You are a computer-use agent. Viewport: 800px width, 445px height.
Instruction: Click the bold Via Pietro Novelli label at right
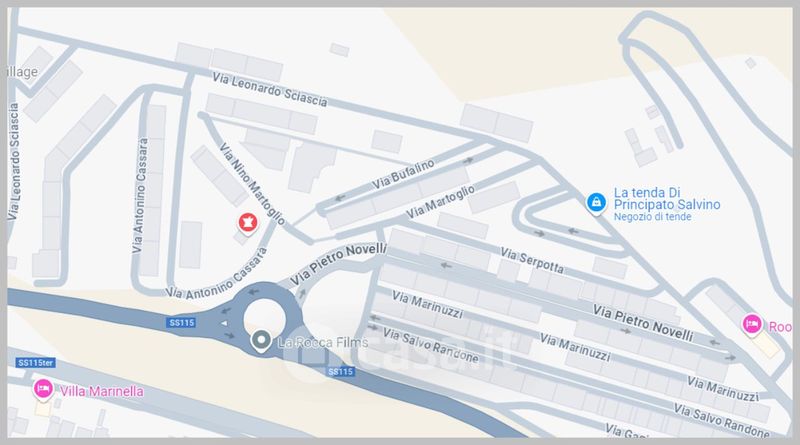click(x=643, y=323)
